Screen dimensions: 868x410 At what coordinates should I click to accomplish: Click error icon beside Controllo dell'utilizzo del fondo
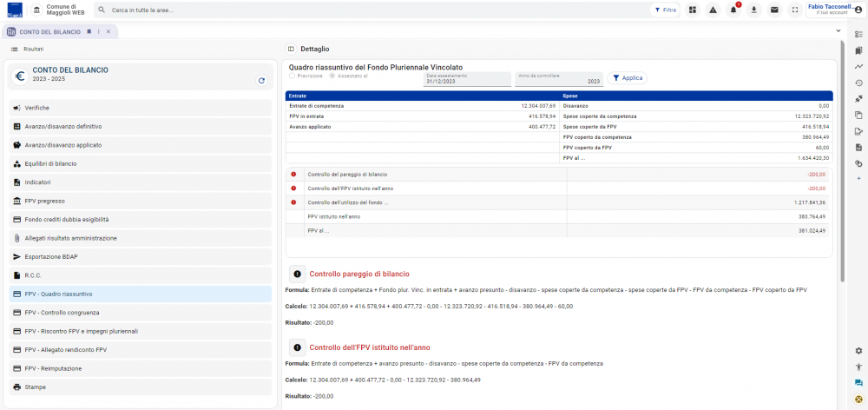[293, 202]
